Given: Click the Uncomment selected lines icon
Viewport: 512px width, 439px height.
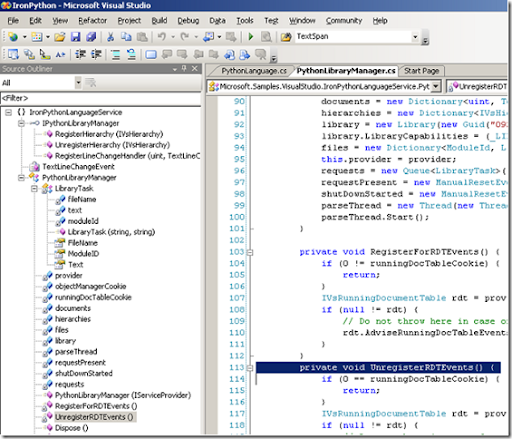Looking at the screenshot, I should [131, 54].
